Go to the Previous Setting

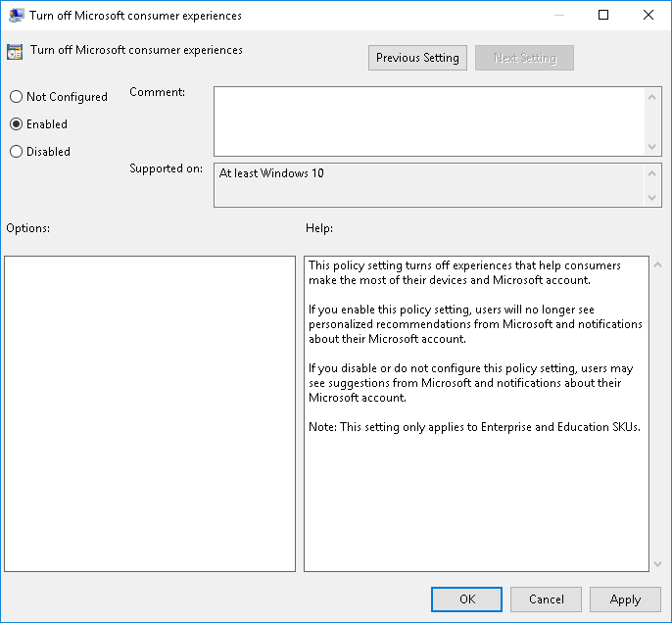(x=417, y=58)
